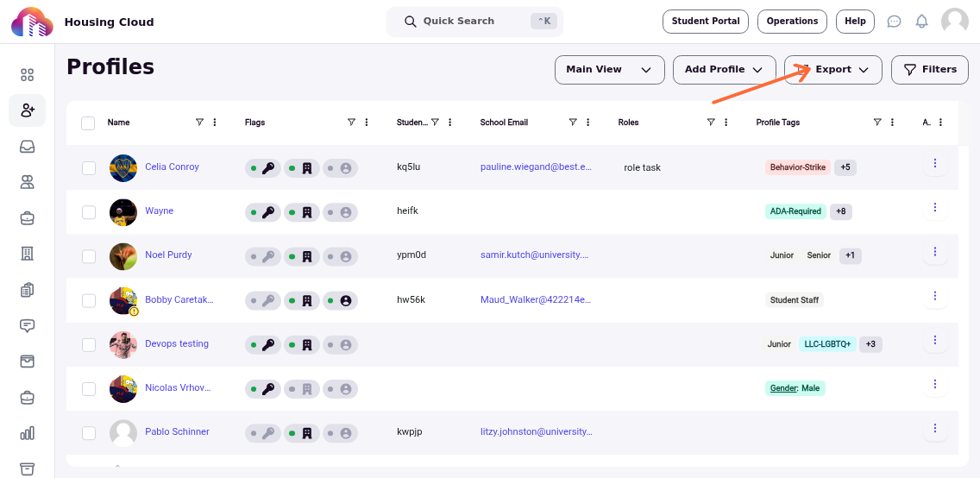Viewport: 980px width, 478px height.
Task: Click the building flag for Noel Purdy
Action: [302, 256]
